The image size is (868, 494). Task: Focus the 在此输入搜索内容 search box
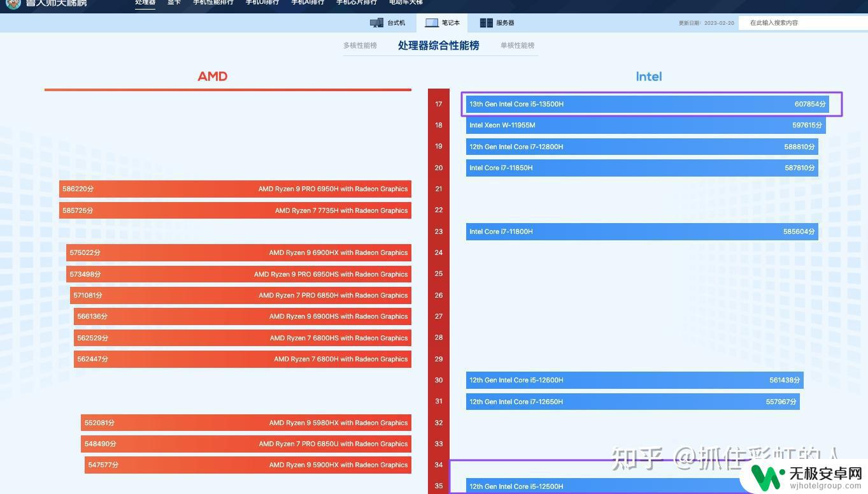click(x=803, y=23)
